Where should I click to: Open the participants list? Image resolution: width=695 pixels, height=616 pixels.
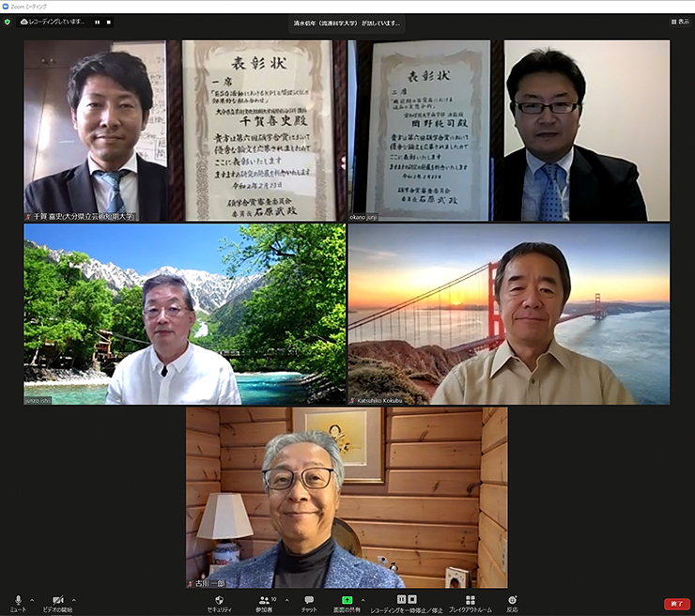pos(263,600)
